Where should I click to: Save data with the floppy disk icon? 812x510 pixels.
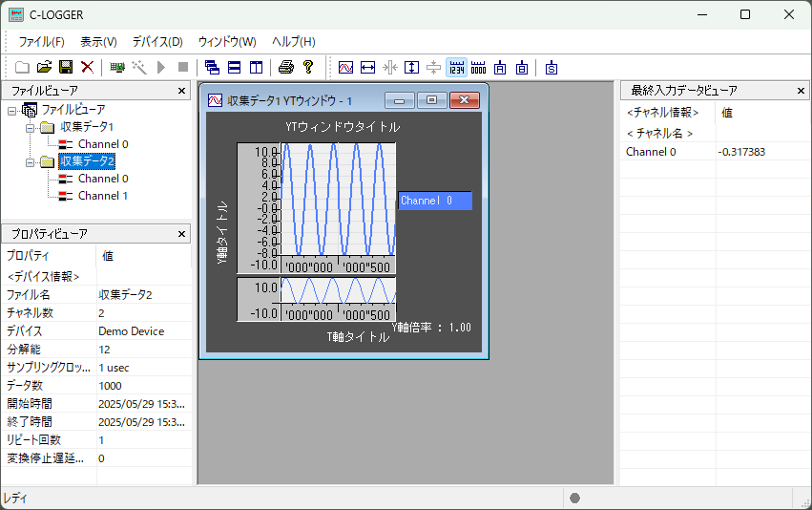[x=66, y=67]
